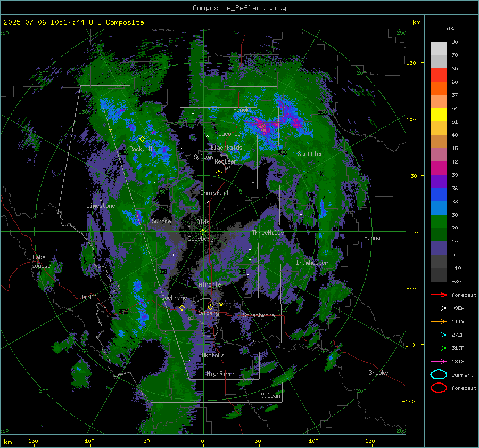This screenshot has height=448, width=479.
Task: Select the Innisfail label on map
Action: point(214,193)
